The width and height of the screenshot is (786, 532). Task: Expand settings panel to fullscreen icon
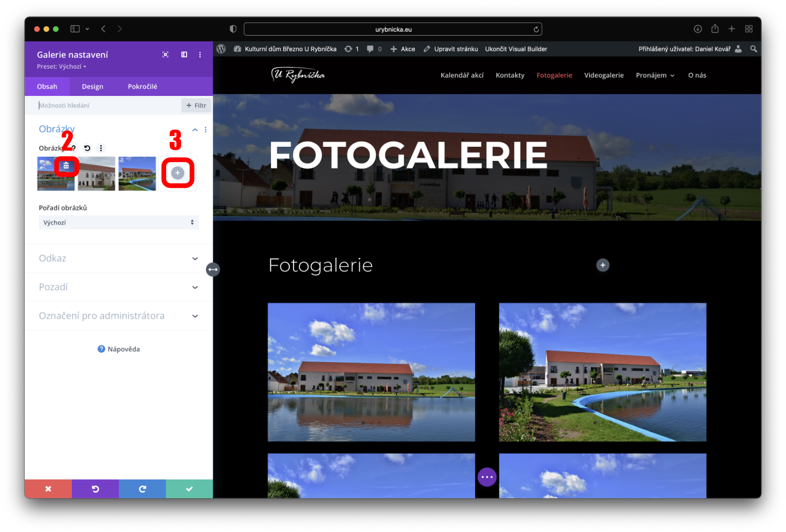(166, 55)
